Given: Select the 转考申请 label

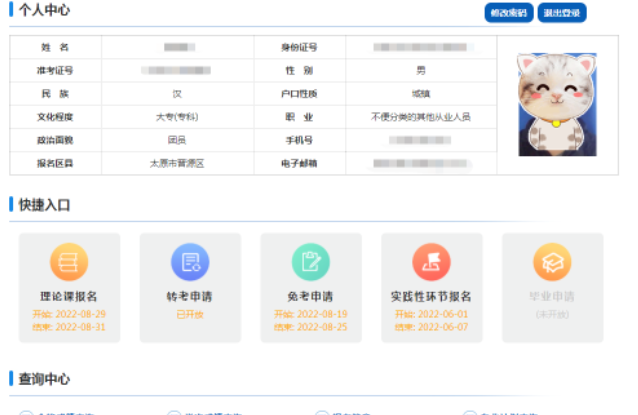Looking at the screenshot, I should click(190, 297).
